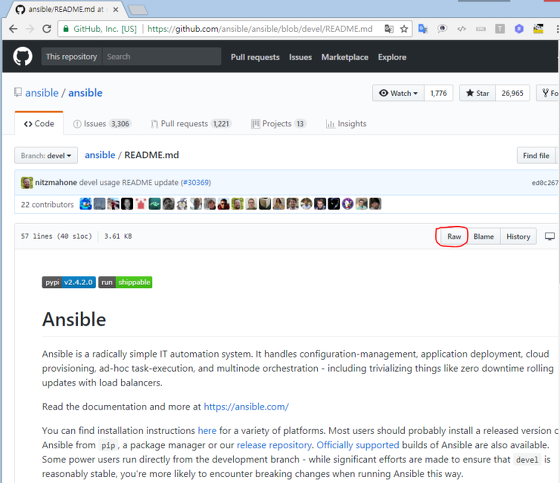Screen dimensions: 560x483
Task: Click the ansible repository name link
Action: tap(85, 93)
